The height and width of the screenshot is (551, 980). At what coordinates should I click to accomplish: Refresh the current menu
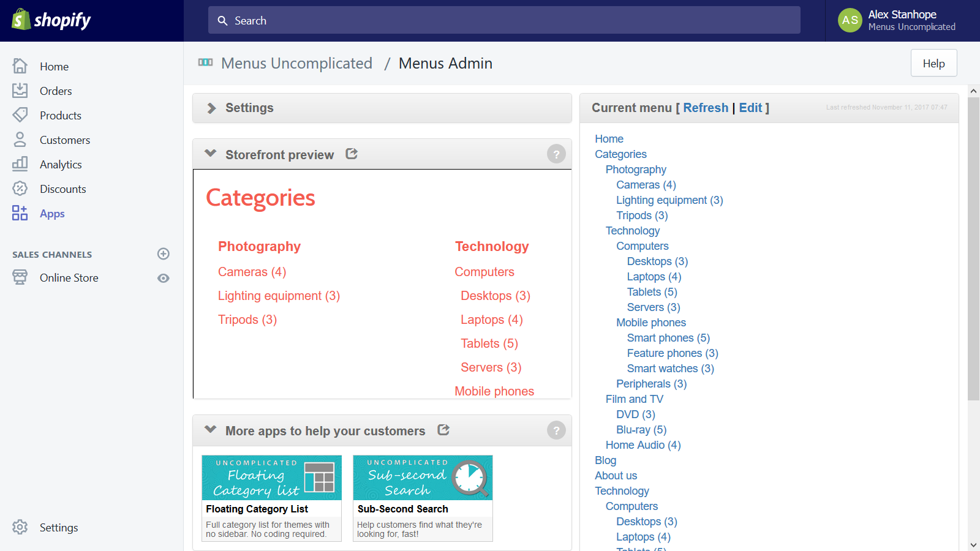(x=706, y=108)
